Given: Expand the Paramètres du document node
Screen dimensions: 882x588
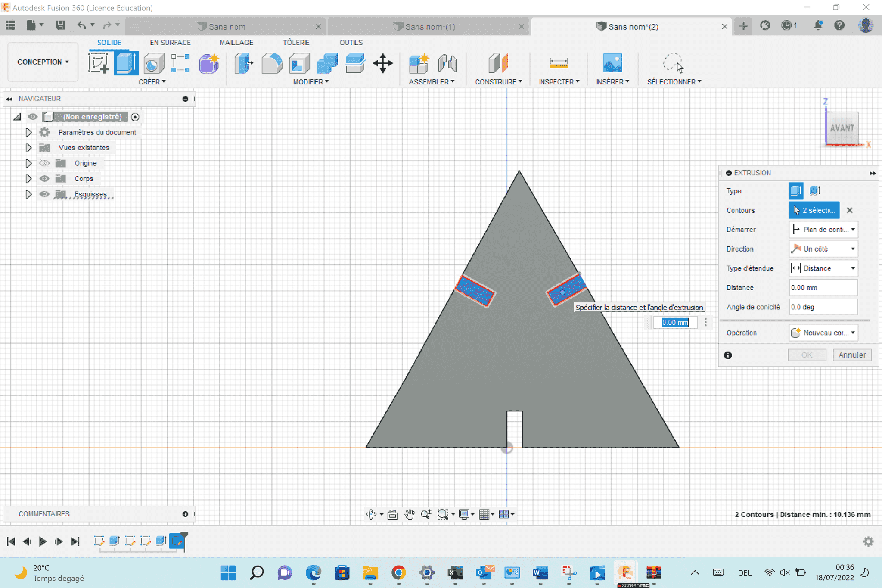Looking at the screenshot, I should pos(28,132).
